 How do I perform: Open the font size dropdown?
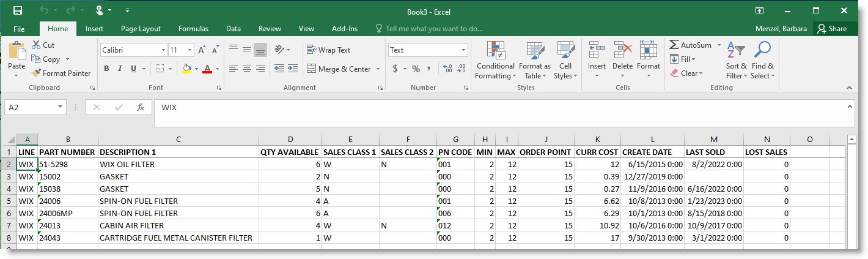coord(190,50)
